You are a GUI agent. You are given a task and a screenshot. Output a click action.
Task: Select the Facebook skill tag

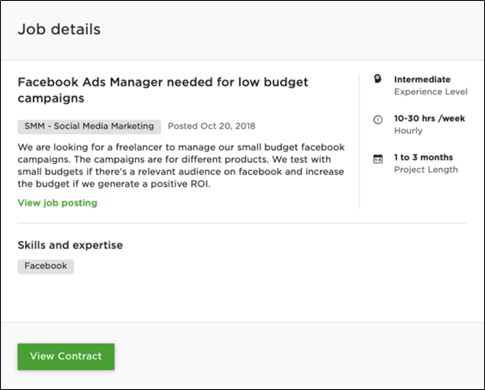[46, 266]
